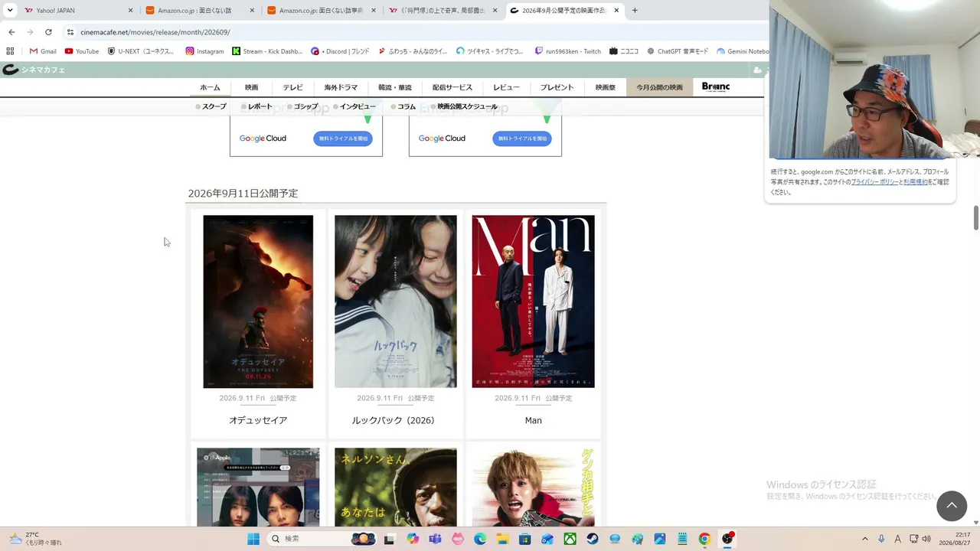980x551 pixels.
Task: Open the run5963ken - Twitch bookmark
Action: point(567,51)
